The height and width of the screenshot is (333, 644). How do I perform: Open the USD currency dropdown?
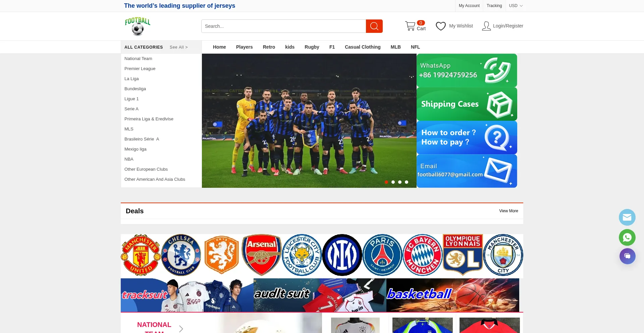516,6
